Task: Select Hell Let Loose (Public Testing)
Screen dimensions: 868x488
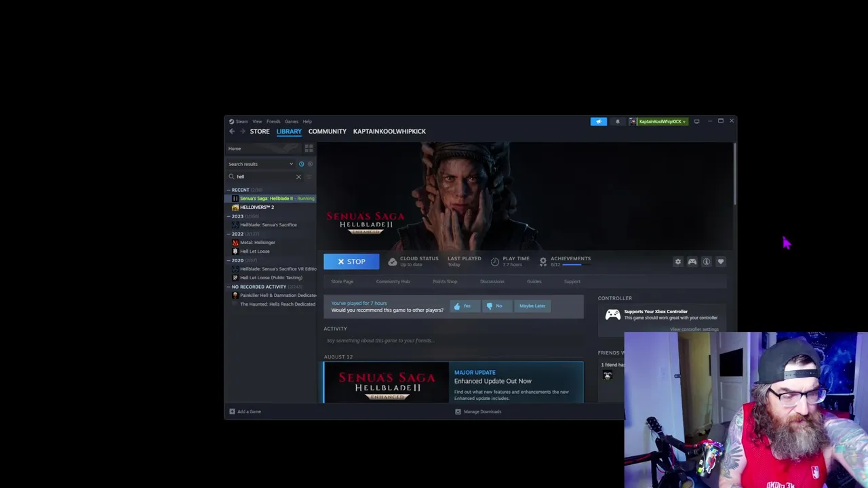Action: (271, 278)
